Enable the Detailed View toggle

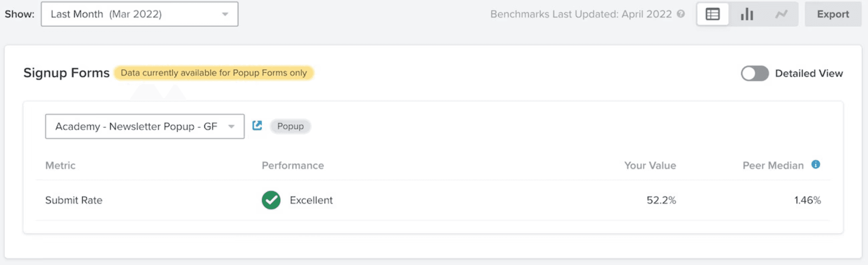tap(754, 73)
